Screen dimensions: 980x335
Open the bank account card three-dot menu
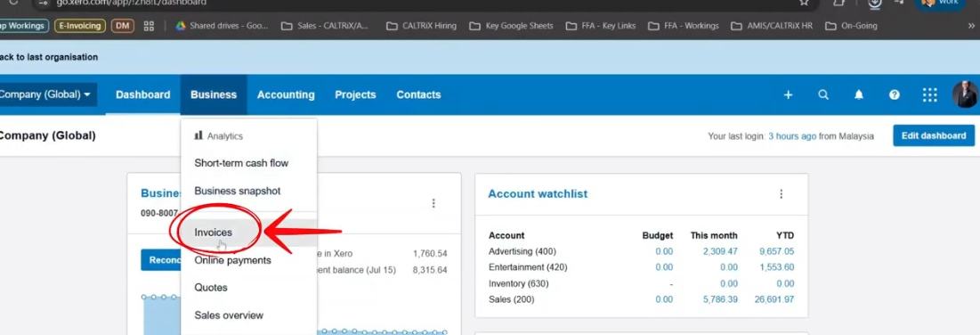433,203
